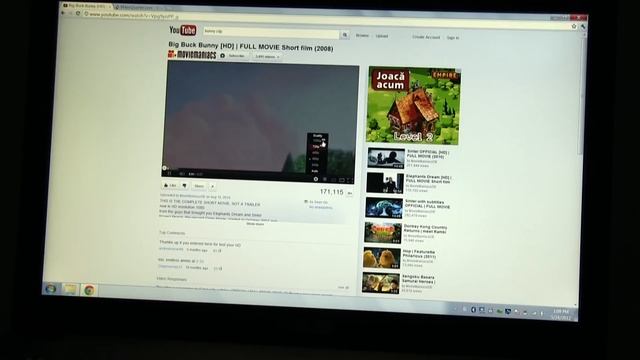This screenshot has width=640, height=360.
Task: Enter fullscreen with the player icon
Action: click(350, 180)
